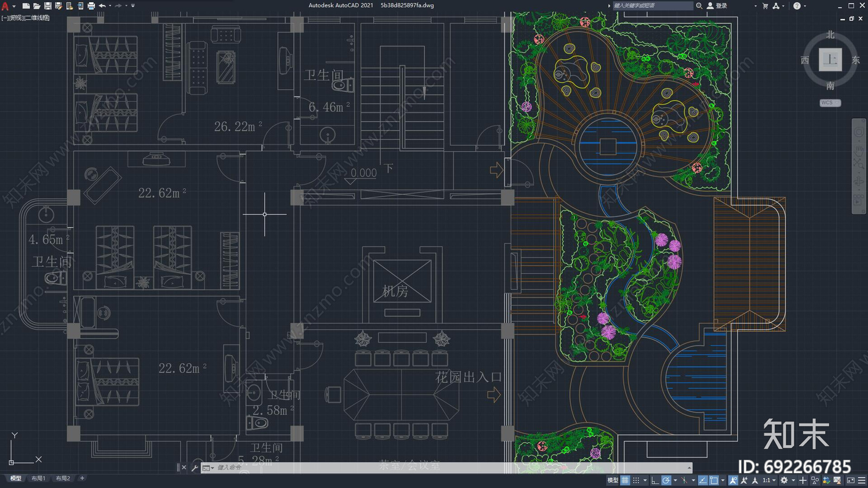Click 西 west on the ViewCube compass
Image resolution: width=868 pixels, height=488 pixels.
click(805, 60)
